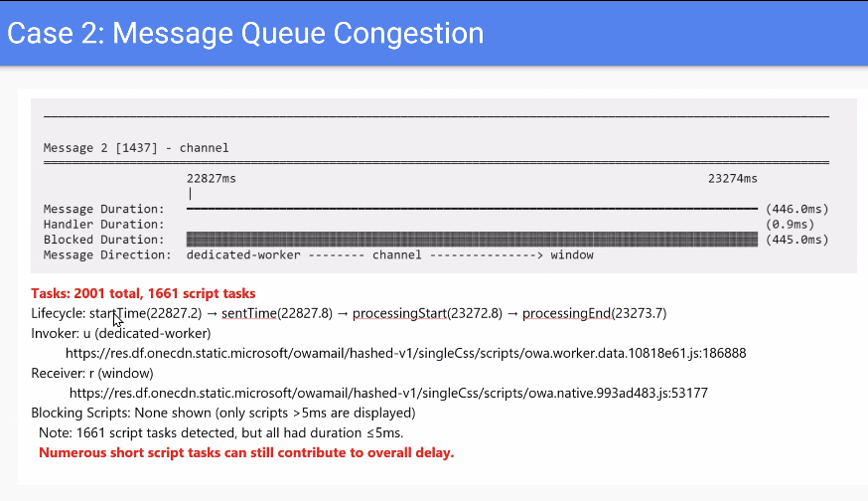Click the owa.native script URL
The width and height of the screenshot is (868, 501).
(x=388, y=393)
